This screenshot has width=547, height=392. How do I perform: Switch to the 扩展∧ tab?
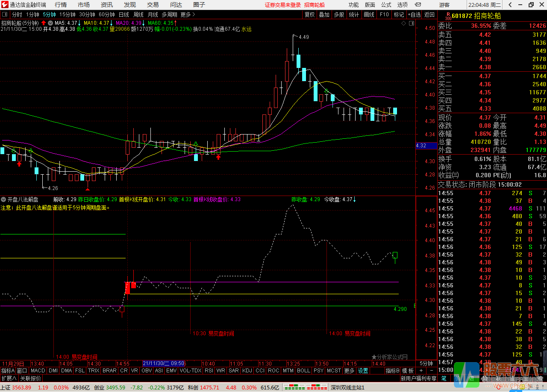(x=9, y=378)
